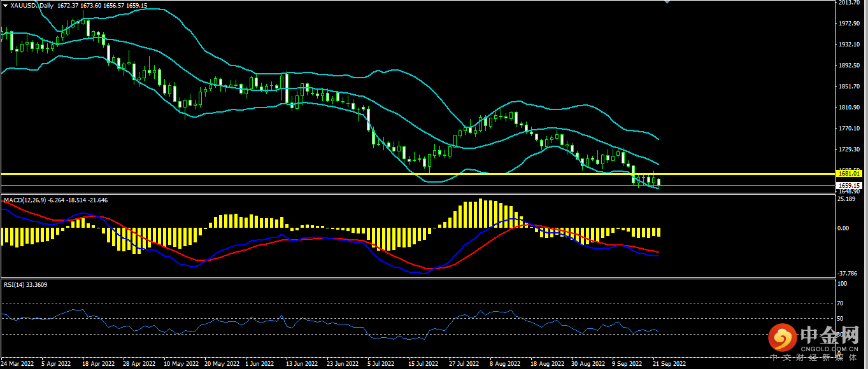Click the chart shift triangle marker at top

[667, 3]
